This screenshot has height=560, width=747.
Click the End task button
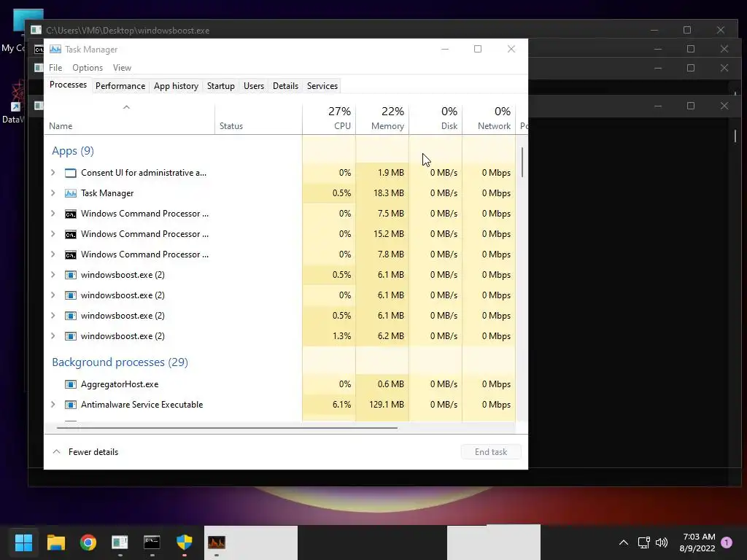pos(491,452)
